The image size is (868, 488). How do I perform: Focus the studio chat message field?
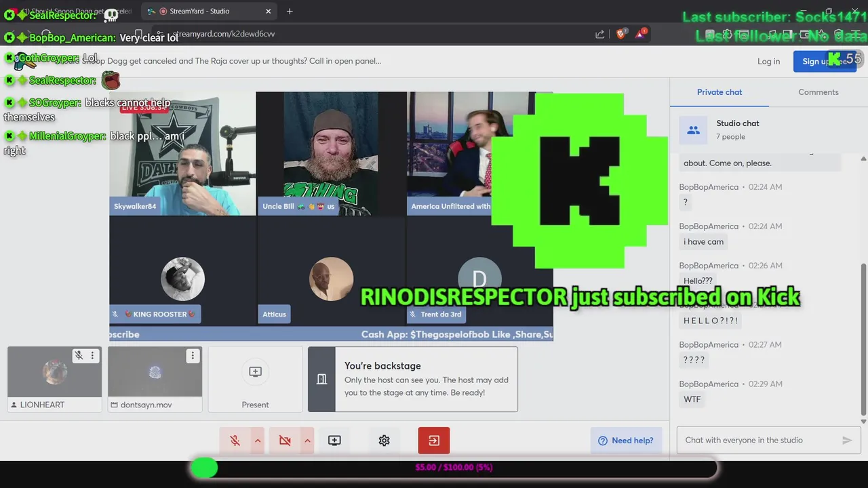(x=758, y=440)
